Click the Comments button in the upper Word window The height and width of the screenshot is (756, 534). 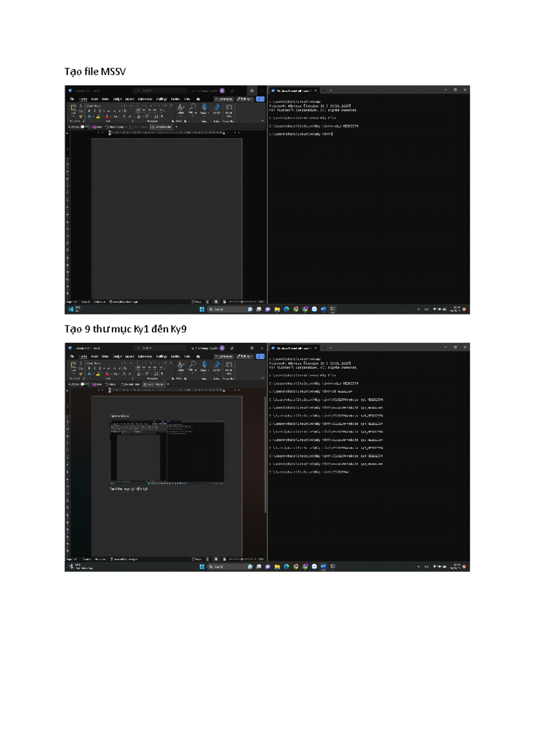pos(223,99)
